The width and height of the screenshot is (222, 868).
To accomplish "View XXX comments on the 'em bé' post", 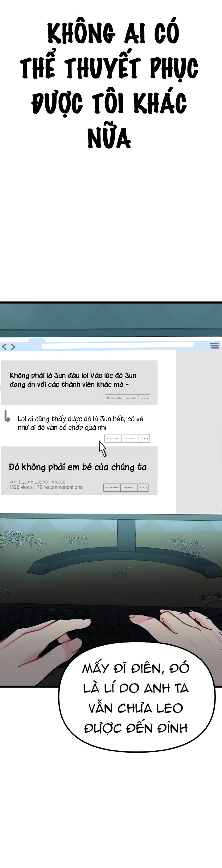I will [x=112, y=488].
